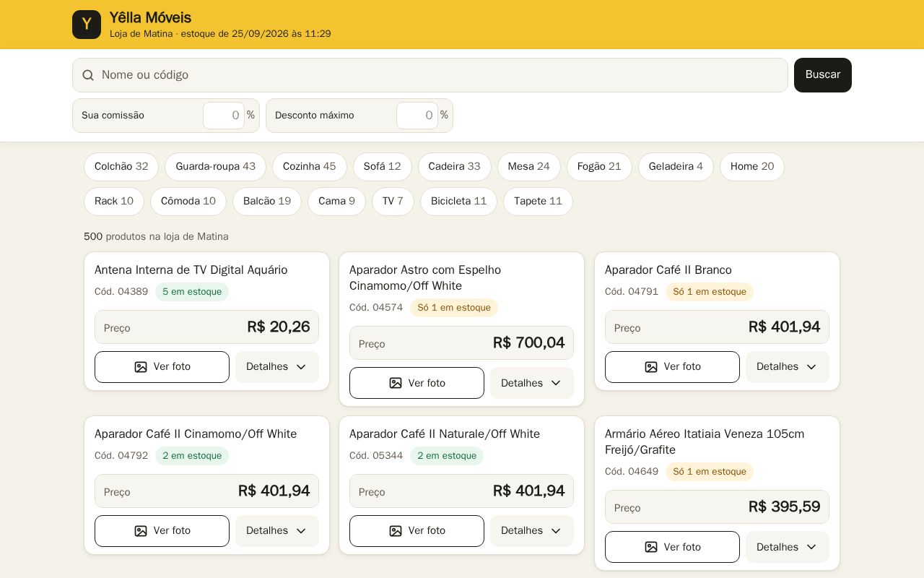The image size is (924, 578).
Task: Click the Yêlla Móveis Y logo icon
Action: tap(87, 25)
